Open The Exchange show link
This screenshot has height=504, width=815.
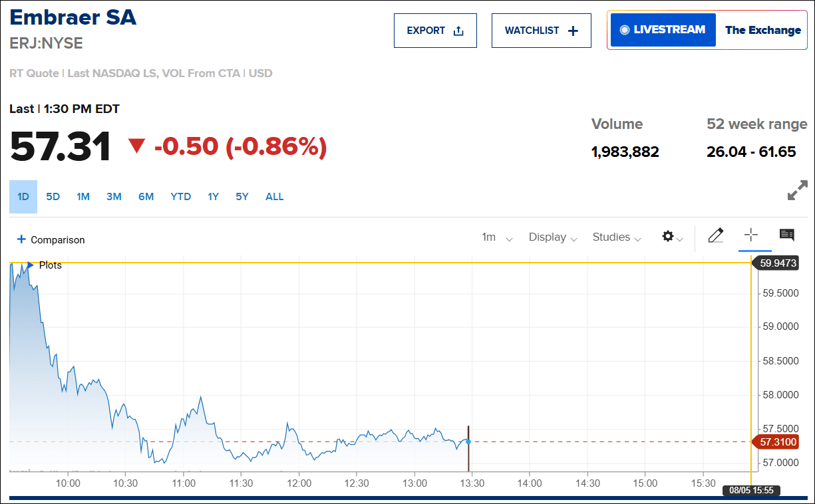pyautogui.click(x=762, y=30)
